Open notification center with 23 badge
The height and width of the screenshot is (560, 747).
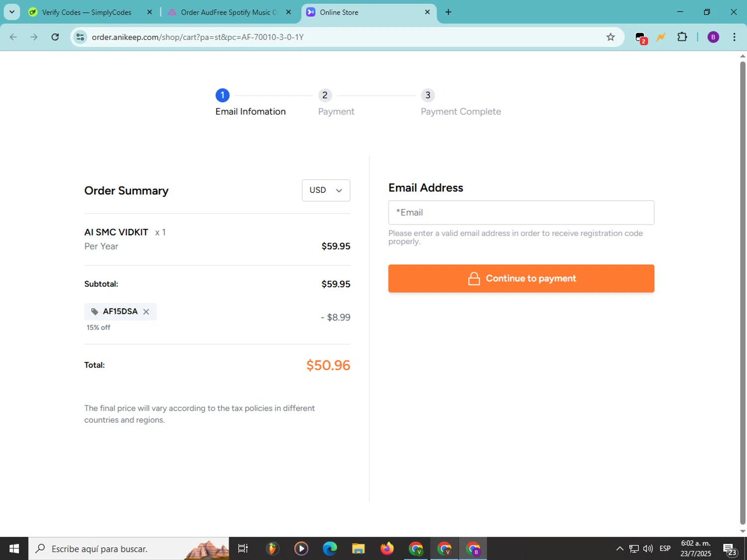coord(730,549)
